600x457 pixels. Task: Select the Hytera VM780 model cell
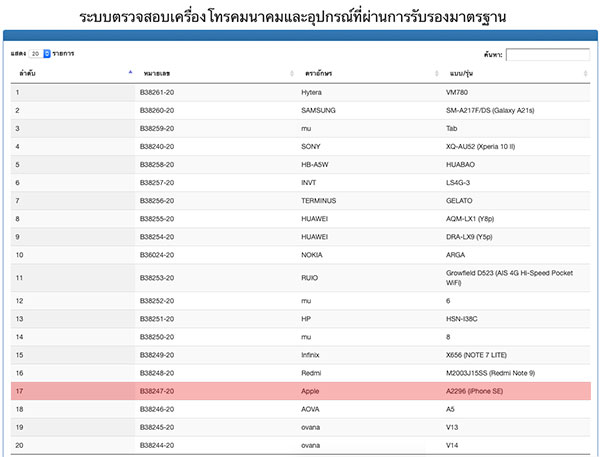(x=457, y=92)
